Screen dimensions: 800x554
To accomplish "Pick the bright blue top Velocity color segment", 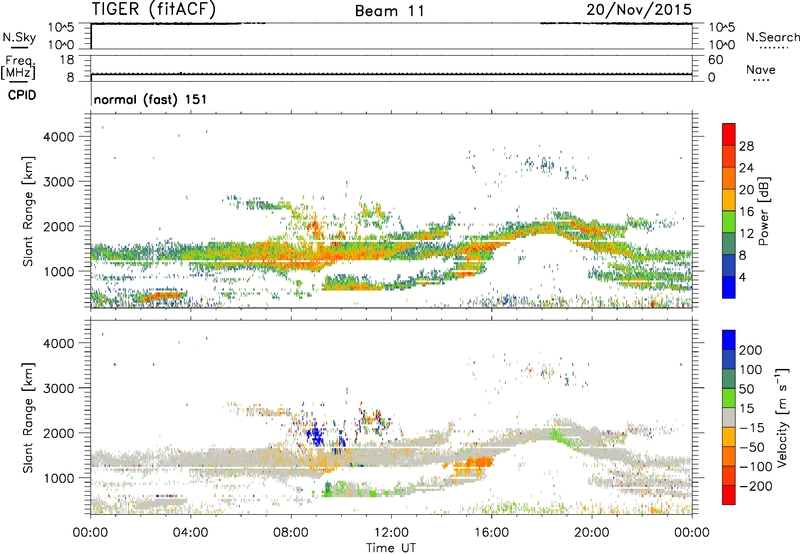I will point(729,340).
